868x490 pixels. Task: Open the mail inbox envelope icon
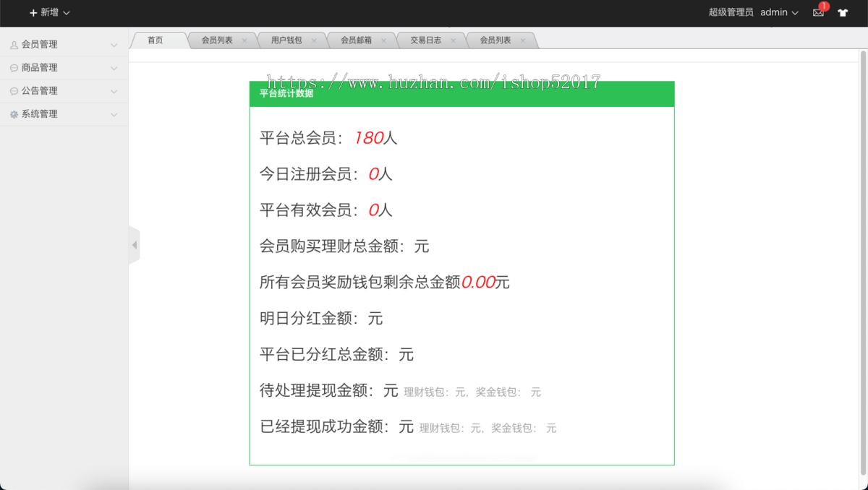[x=818, y=13]
